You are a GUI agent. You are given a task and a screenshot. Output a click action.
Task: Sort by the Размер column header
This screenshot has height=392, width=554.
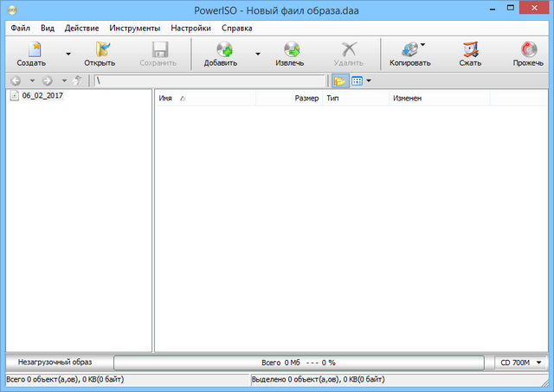(306, 99)
